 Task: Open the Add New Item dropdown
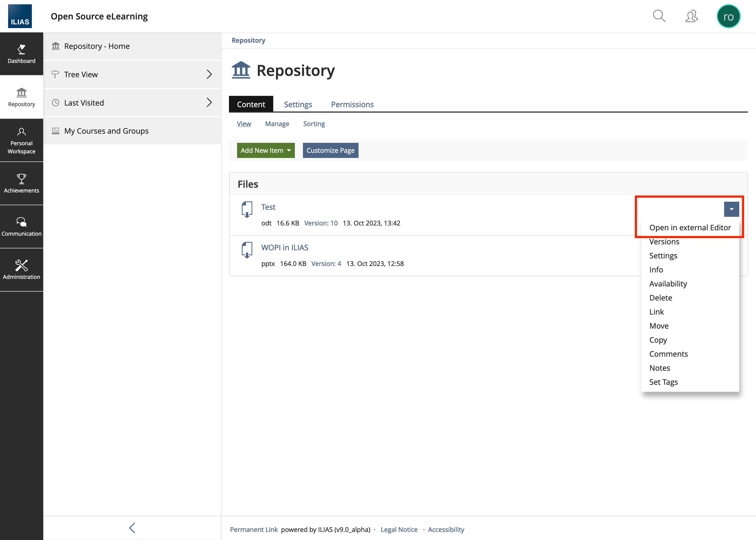(x=266, y=150)
